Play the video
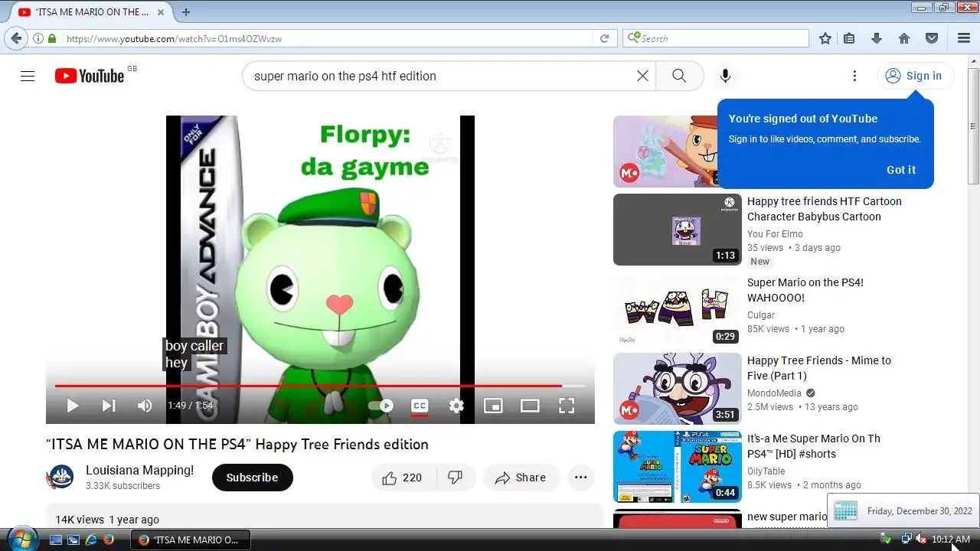The height and width of the screenshot is (551, 980). (x=73, y=406)
